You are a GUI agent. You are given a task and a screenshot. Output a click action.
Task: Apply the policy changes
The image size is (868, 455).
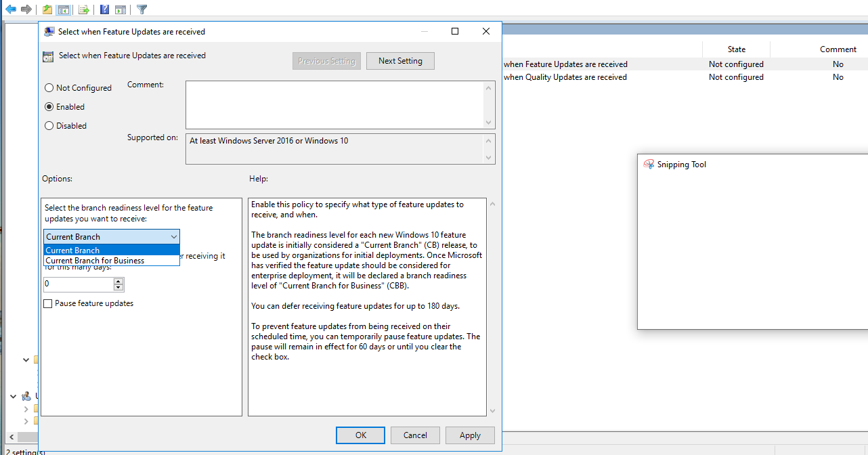[x=470, y=435]
